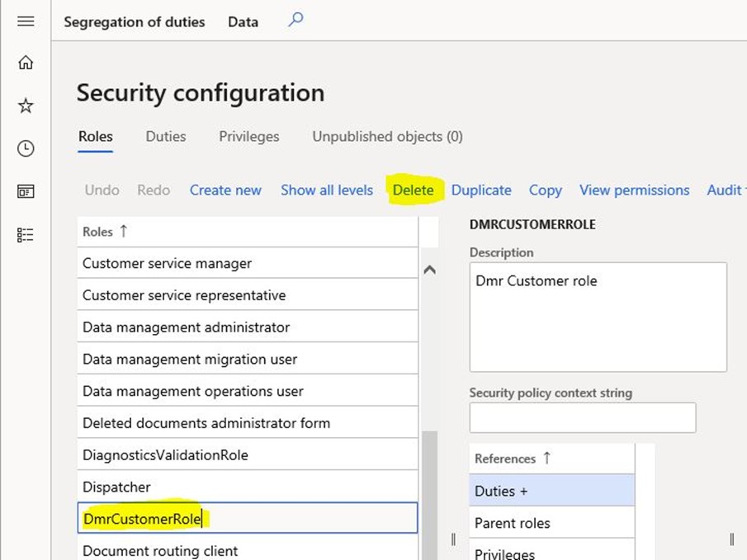Screen dimensions: 747x560
Task: Select Customer service manager role
Action: (248, 263)
